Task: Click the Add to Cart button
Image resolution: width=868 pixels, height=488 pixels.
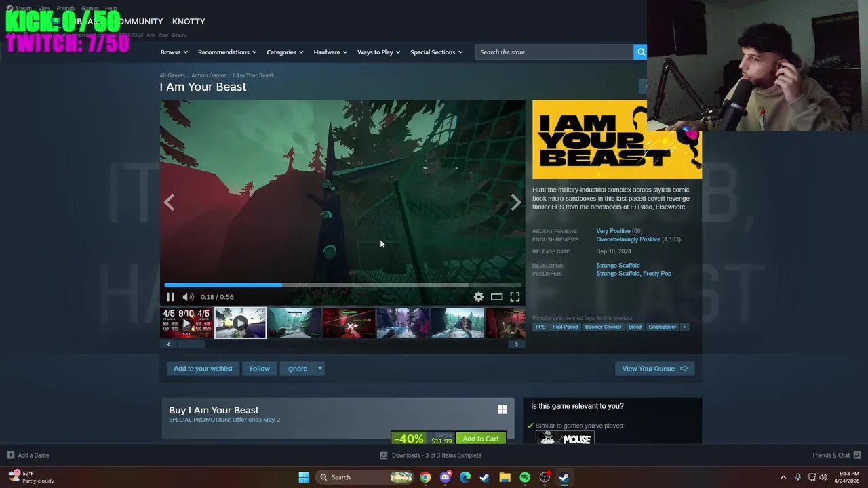Action: [x=481, y=439]
